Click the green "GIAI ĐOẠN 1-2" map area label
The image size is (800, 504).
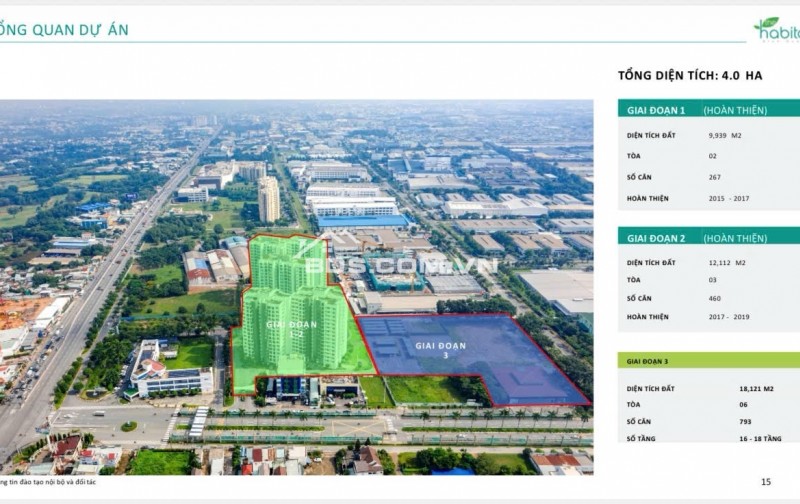(x=291, y=329)
